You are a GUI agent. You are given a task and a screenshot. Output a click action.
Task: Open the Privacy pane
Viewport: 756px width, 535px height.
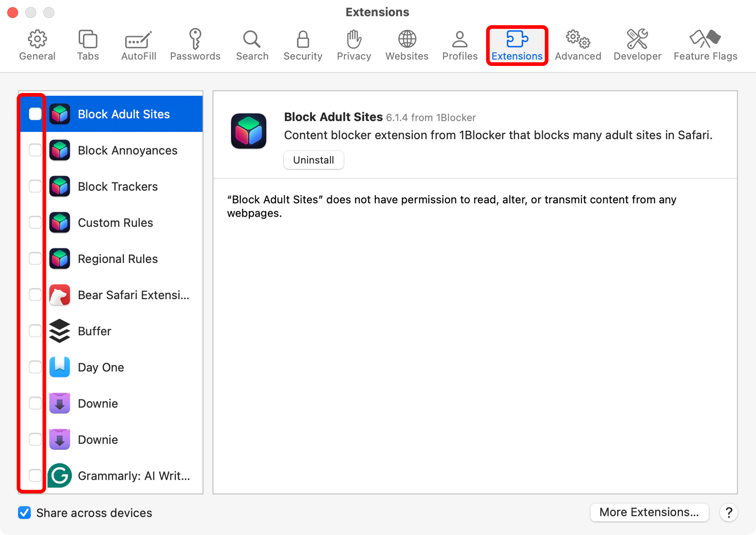(x=353, y=44)
